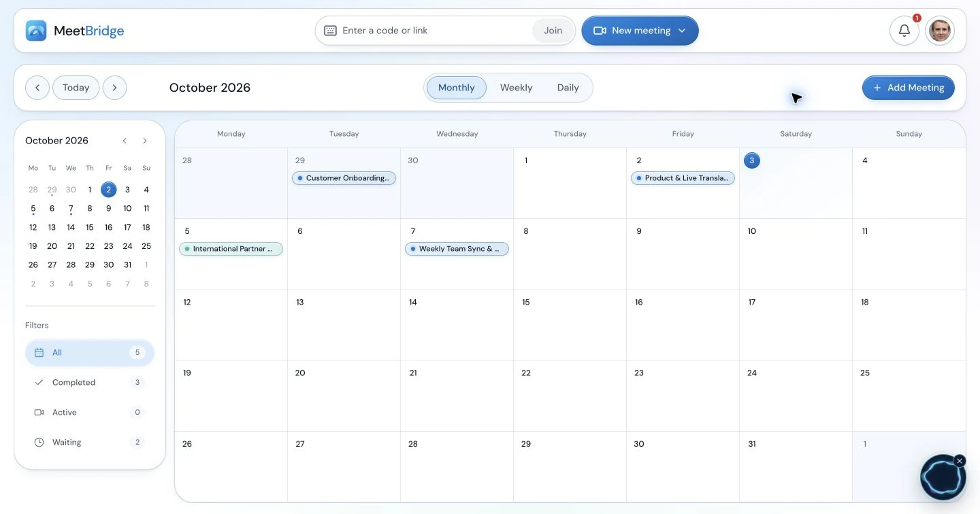Image resolution: width=980 pixels, height=514 pixels.
Task: Click the 24 cell in main calendar
Action: coord(796,396)
